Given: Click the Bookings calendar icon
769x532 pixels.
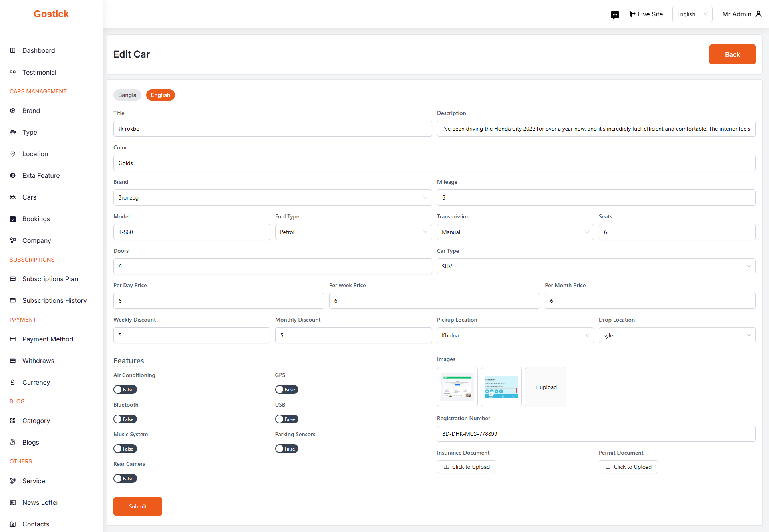Looking at the screenshot, I should click(x=13, y=219).
